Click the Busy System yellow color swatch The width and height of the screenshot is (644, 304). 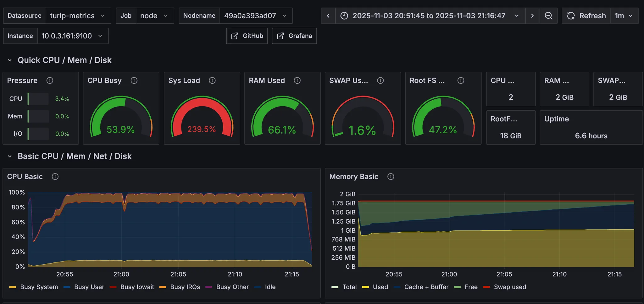click(x=13, y=287)
